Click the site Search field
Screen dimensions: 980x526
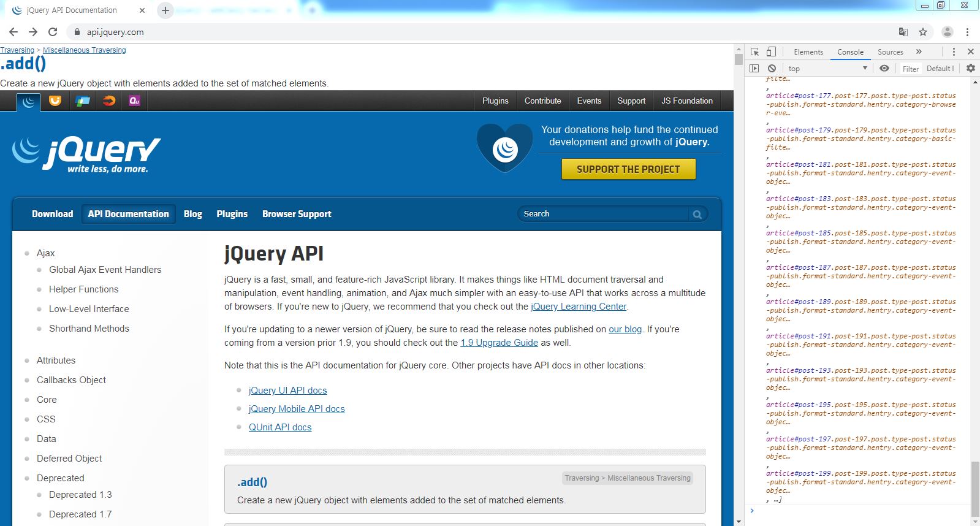[x=604, y=214]
